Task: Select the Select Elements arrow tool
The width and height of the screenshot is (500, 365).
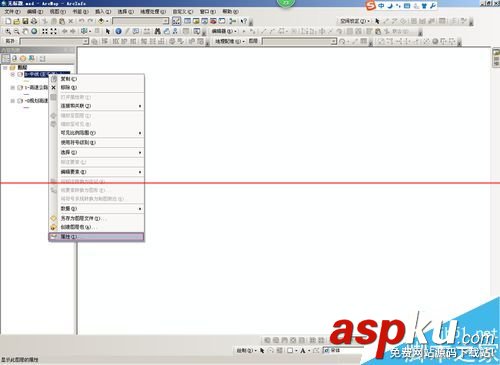Action: pyautogui.click(x=108, y=31)
